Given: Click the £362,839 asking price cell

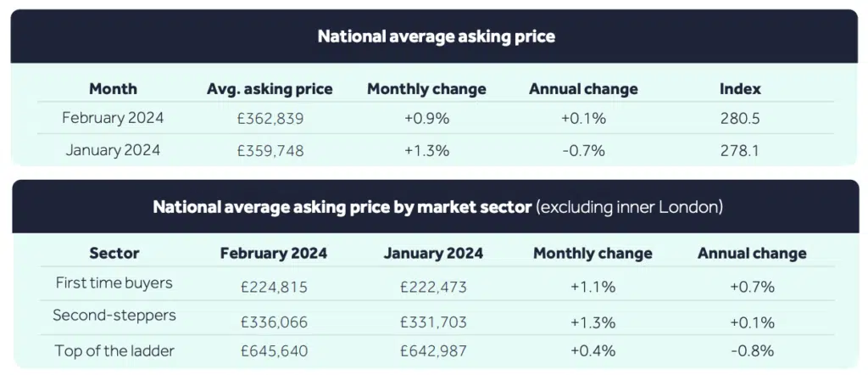Looking at the screenshot, I should pyautogui.click(x=270, y=119).
